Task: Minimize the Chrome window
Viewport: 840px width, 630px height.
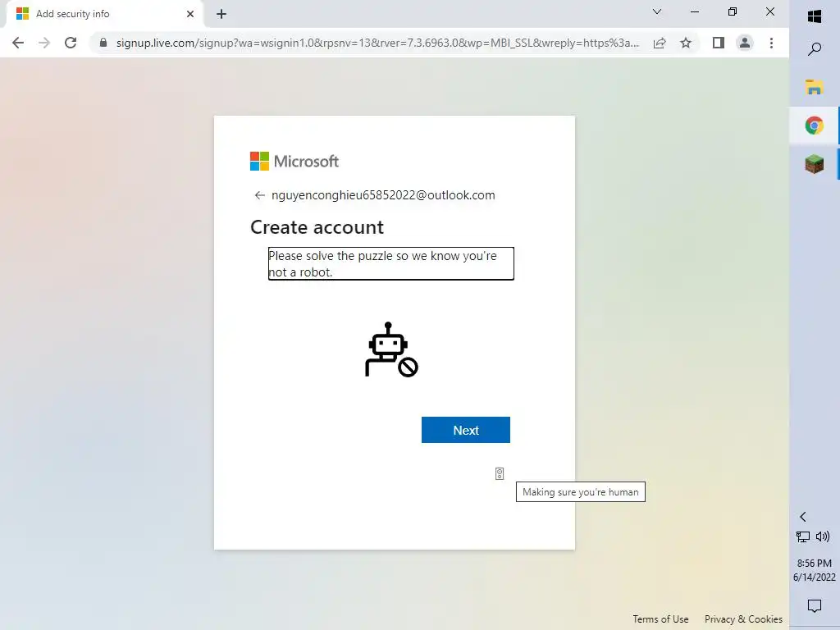Action: coord(695,11)
